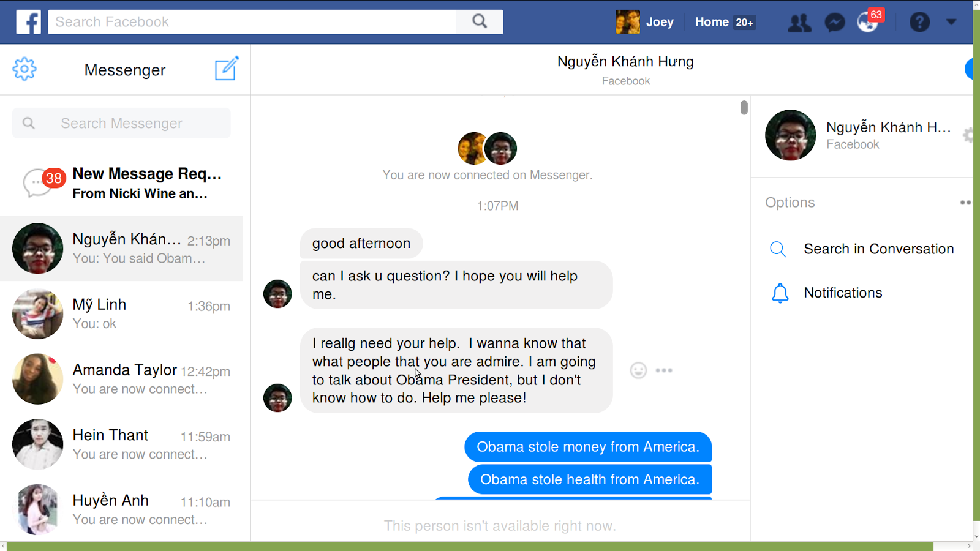
Task: Click the 'can I ask u question?' message
Action: point(456,285)
